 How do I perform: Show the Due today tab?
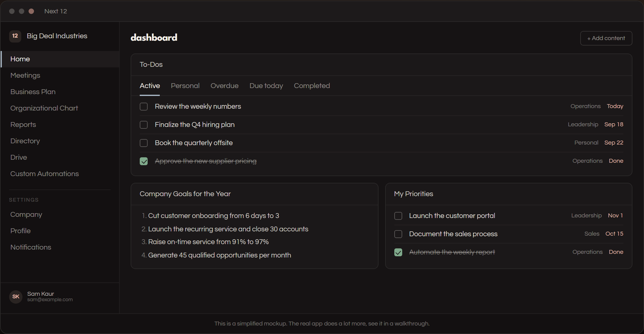(266, 86)
